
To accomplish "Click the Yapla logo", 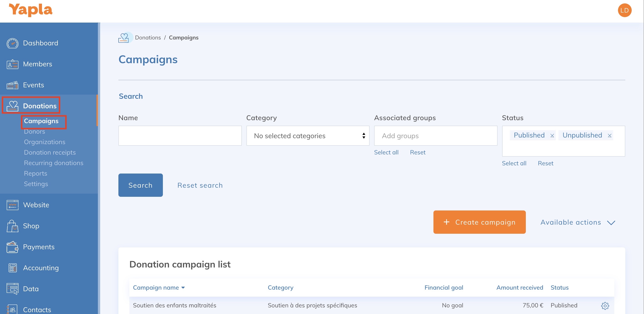I will (x=30, y=10).
